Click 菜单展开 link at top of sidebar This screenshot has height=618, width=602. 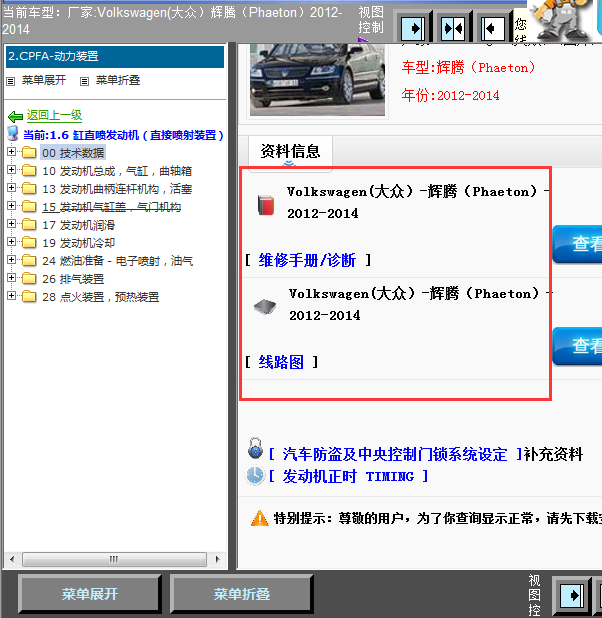click(44, 80)
